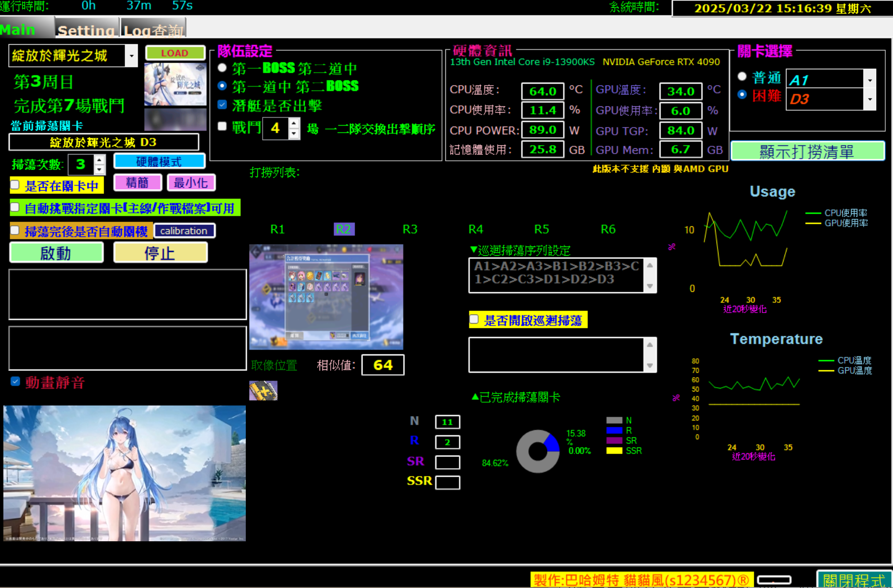This screenshot has width=893, height=588.
Task: Click the small ship item icon below the preview
Action: [263, 391]
